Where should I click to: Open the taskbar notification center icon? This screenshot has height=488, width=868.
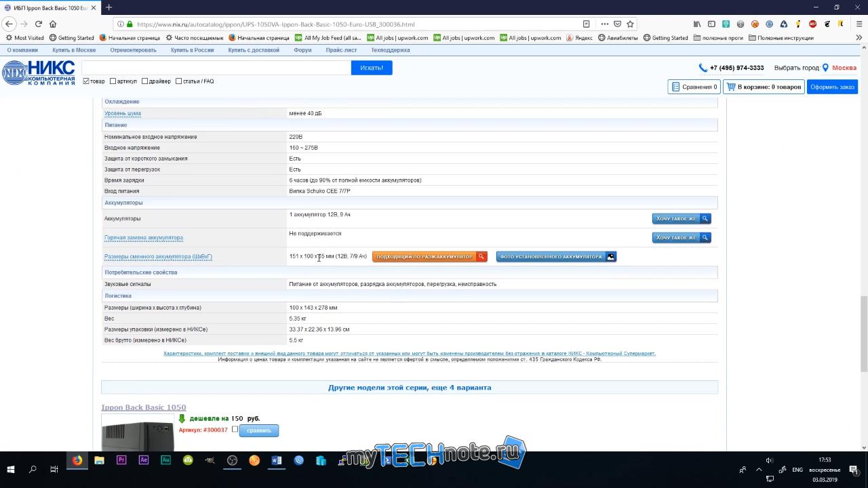click(854, 469)
